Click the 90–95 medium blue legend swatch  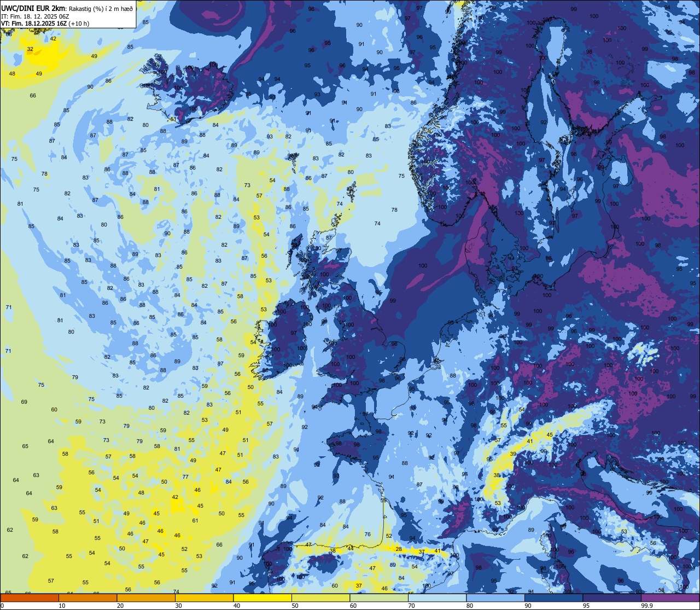[x=553, y=597]
